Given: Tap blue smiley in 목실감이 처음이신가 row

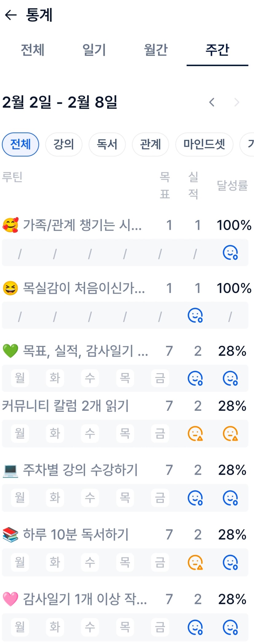Looking at the screenshot, I should (195, 315).
